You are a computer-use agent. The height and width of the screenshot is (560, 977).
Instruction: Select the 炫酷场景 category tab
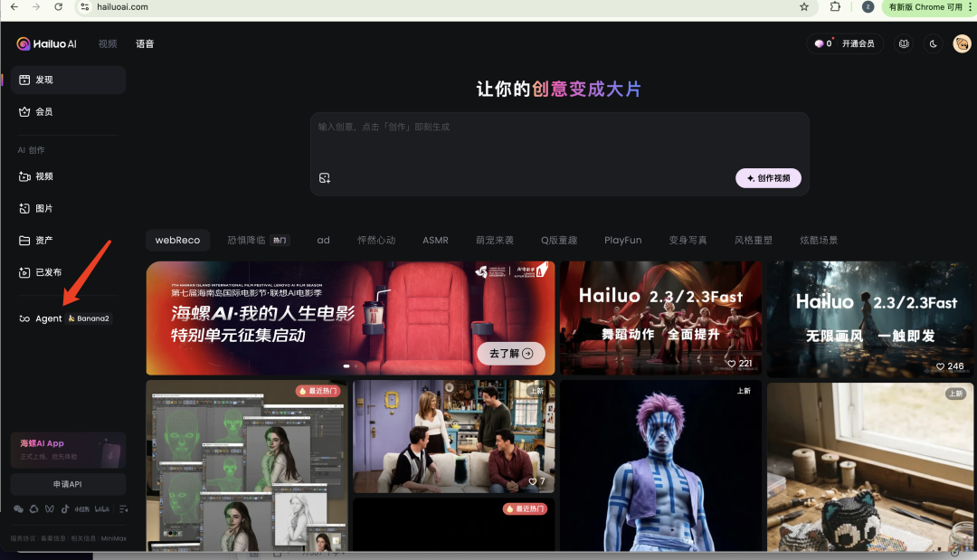pyautogui.click(x=819, y=240)
